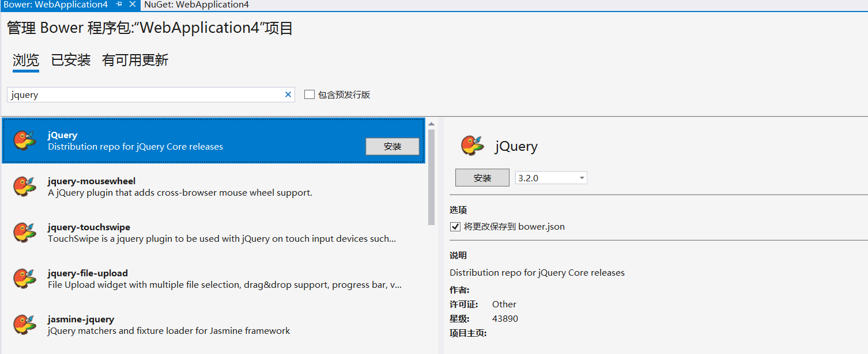Open the NuGet: WebApplication4 tab

(x=197, y=5)
